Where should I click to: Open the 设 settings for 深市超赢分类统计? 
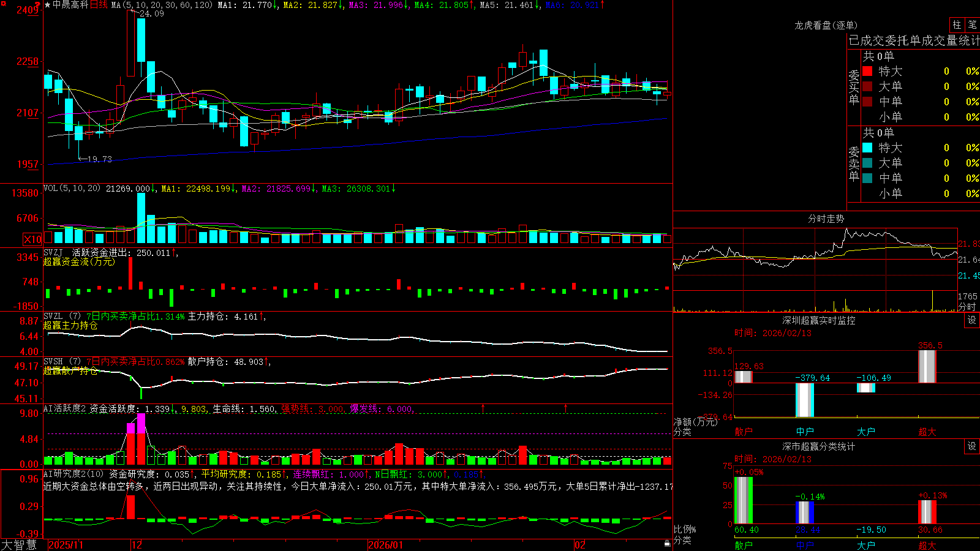(972, 446)
